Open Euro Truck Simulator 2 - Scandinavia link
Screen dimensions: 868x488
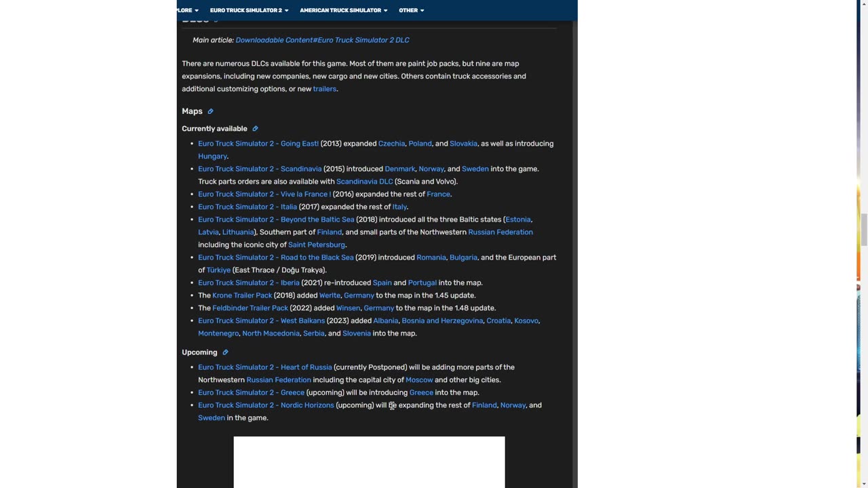click(x=260, y=169)
